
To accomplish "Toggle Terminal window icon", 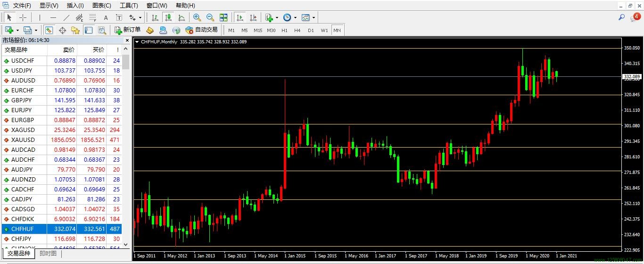I will point(89,30).
